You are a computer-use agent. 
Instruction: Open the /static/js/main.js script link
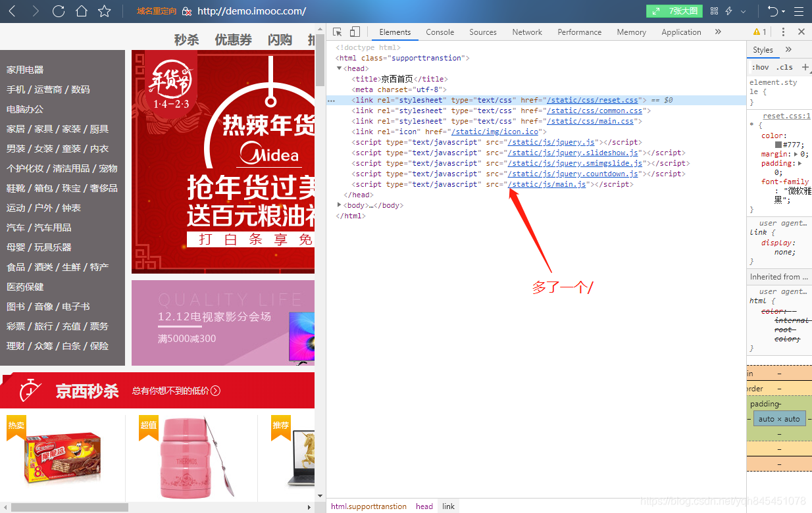547,184
